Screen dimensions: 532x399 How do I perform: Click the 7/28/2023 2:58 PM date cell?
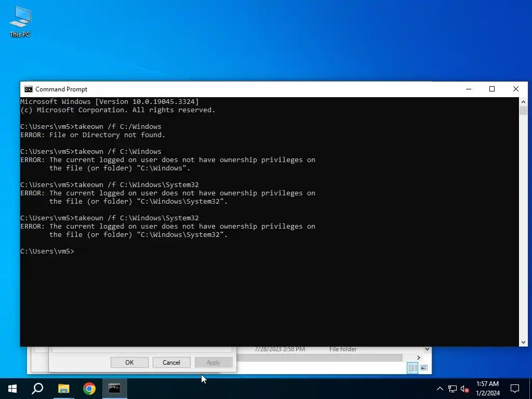pos(280,349)
